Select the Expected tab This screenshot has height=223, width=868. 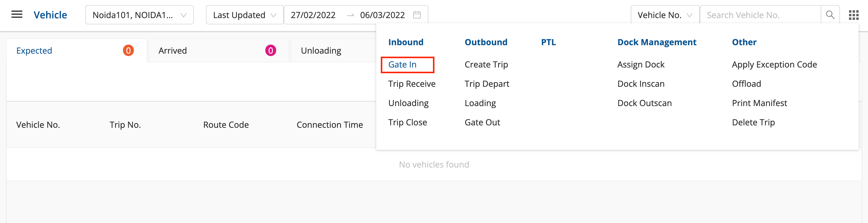coord(76,51)
